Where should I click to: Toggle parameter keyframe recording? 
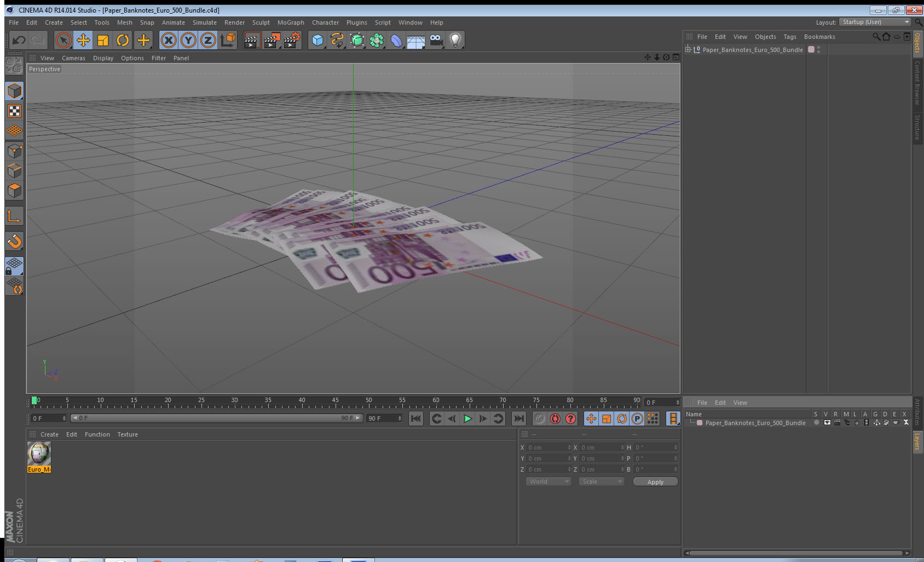(x=637, y=418)
